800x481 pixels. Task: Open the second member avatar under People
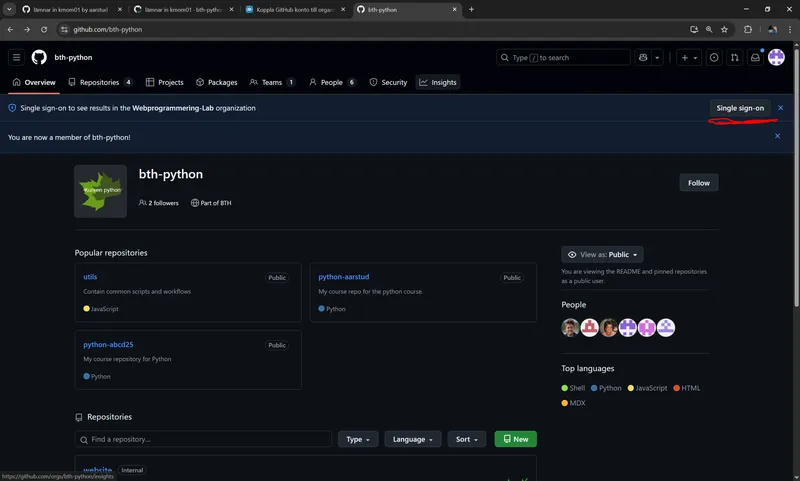click(589, 327)
